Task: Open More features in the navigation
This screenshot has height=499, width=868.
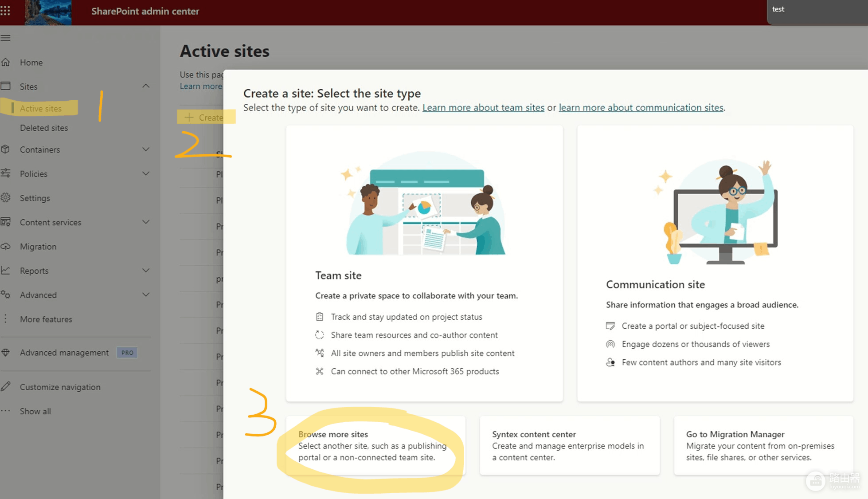Action: [x=46, y=319]
